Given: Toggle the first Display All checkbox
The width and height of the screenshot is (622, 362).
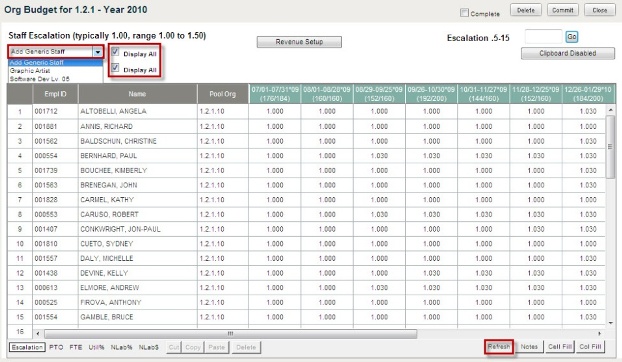Looking at the screenshot, I should click(115, 52).
